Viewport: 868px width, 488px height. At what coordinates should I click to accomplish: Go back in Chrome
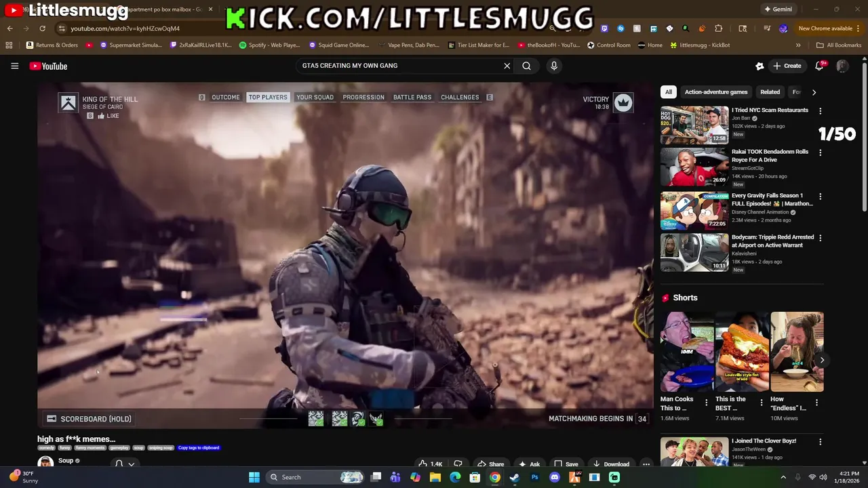tap(9, 28)
